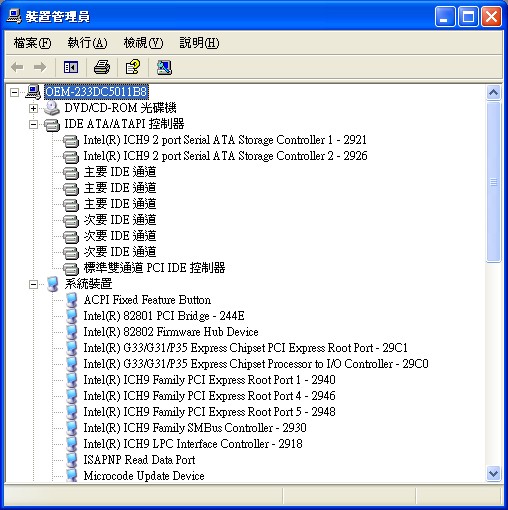
Task: Expand the DVD/CD-ROM 光碟機 node
Action: (x=33, y=108)
